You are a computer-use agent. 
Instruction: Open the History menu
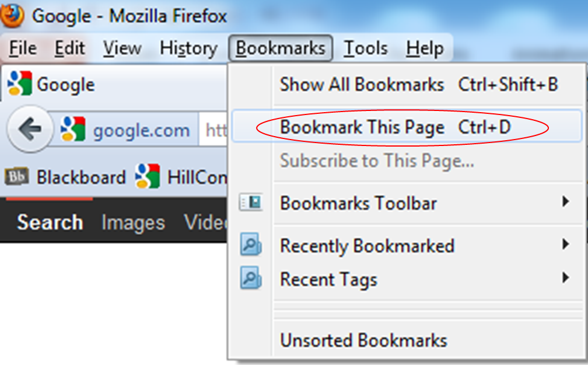(188, 48)
